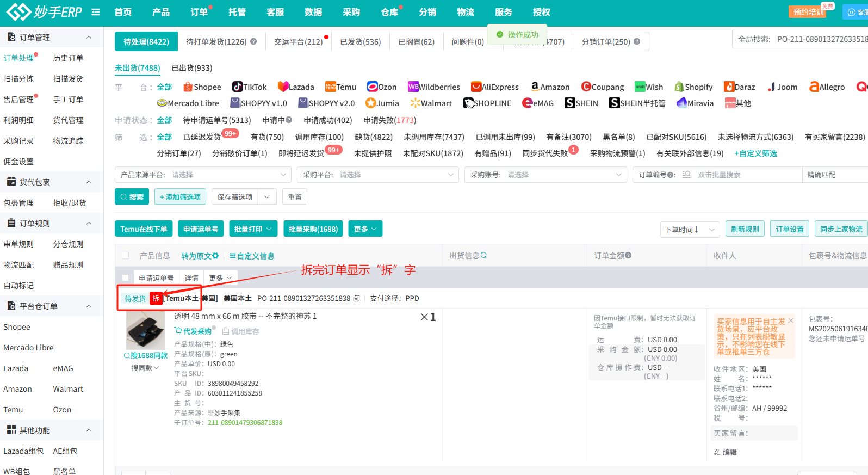Filter by Wish platform icon
This screenshot has height=475, width=868.
640,87
